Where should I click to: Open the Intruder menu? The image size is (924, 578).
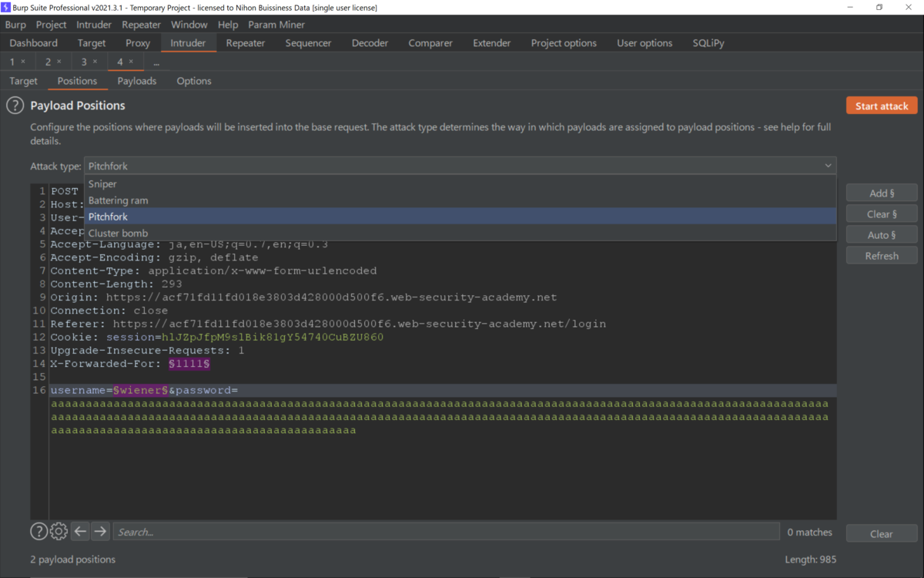tap(94, 25)
